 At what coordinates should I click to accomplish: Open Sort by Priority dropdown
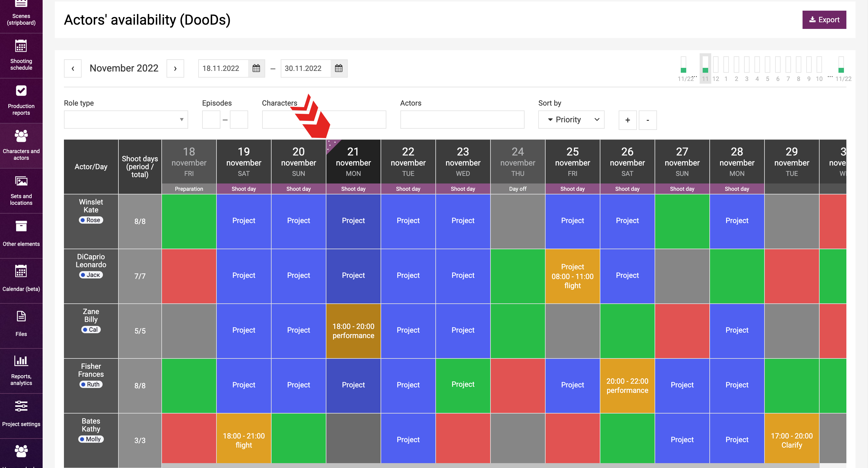click(571, 120)
